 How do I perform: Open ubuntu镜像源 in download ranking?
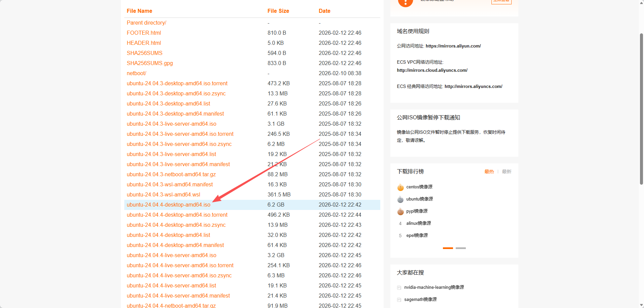[420, 199]
